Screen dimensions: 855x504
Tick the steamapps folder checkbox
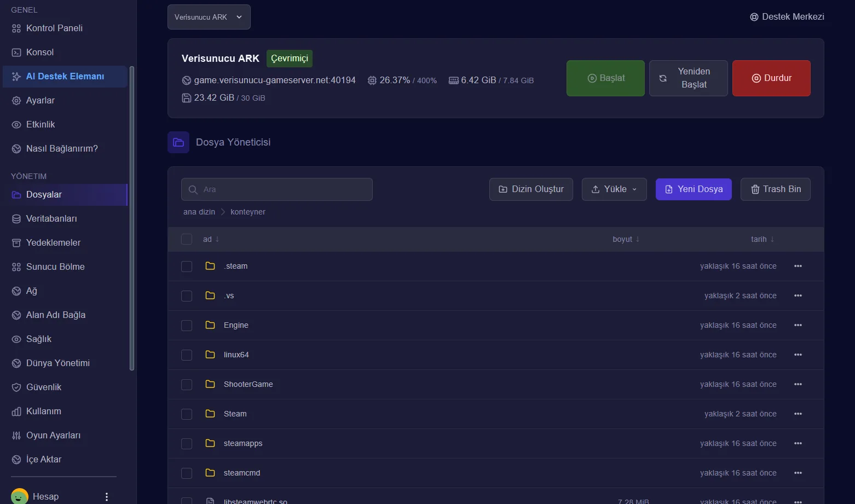tap(187, 443)
